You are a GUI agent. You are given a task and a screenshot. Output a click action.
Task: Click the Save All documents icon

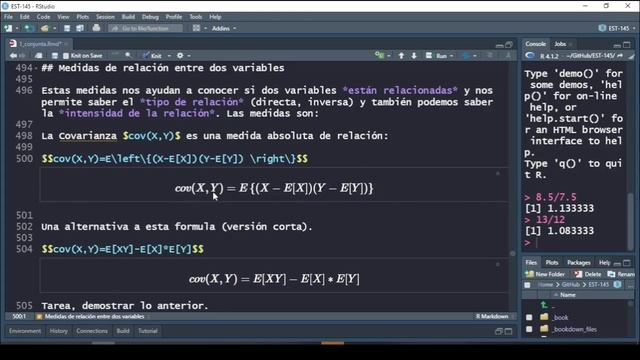pyautogui.click(x=80, y=28)
